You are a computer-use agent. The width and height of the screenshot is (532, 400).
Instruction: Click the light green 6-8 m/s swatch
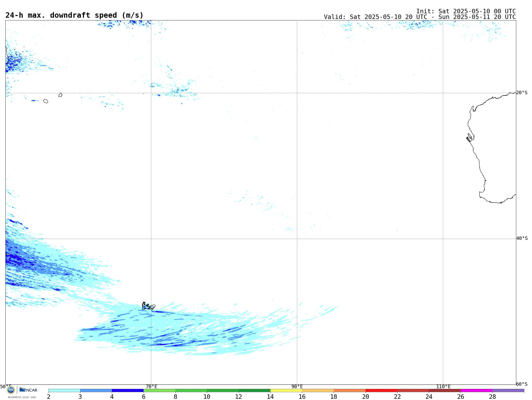pos(160,391)
